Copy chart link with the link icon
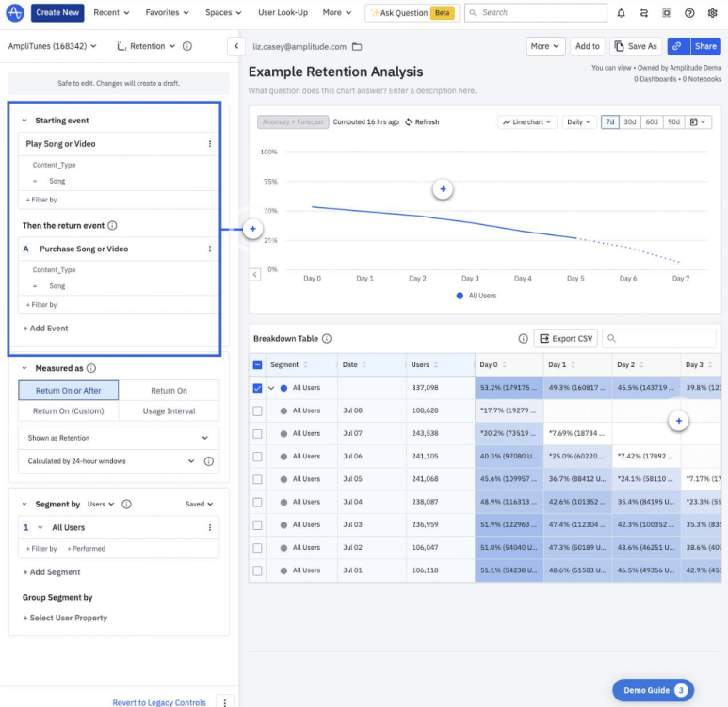This screenshot has height=707, width=728. [x=678, y=46]
